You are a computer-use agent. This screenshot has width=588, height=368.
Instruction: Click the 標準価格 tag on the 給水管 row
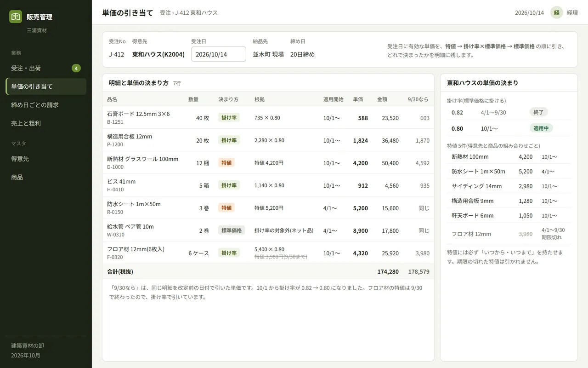click(x=232, y=230)
